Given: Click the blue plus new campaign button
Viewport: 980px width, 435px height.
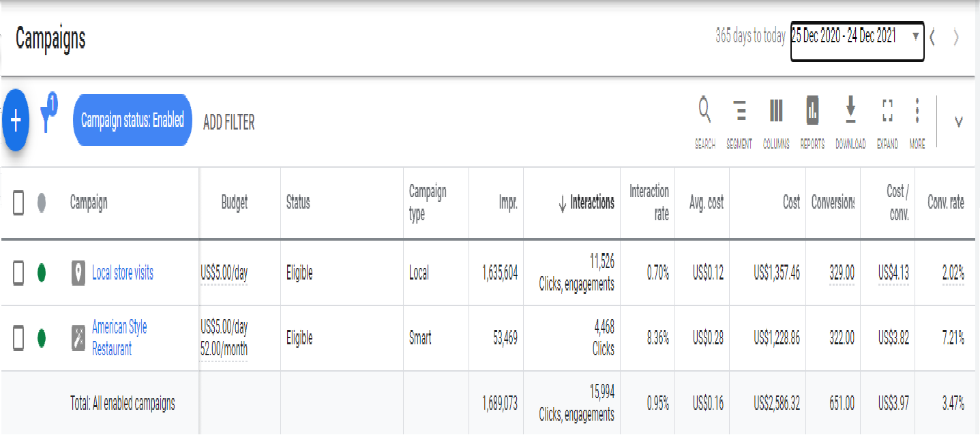Looking at the screenshot, I should pos(16,121).
